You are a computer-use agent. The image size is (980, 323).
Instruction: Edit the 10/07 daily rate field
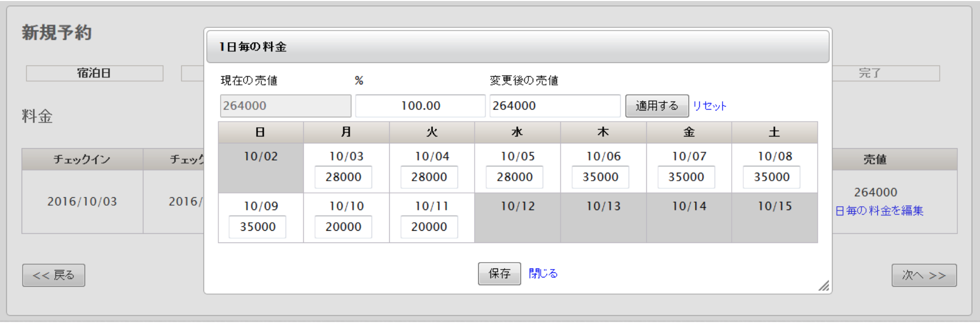[x=686, y=177]
